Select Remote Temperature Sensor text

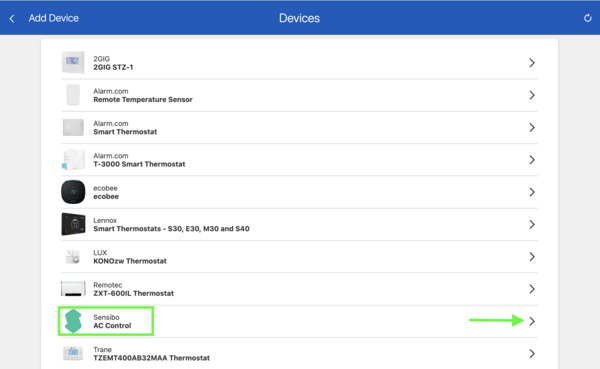[143, 100]
